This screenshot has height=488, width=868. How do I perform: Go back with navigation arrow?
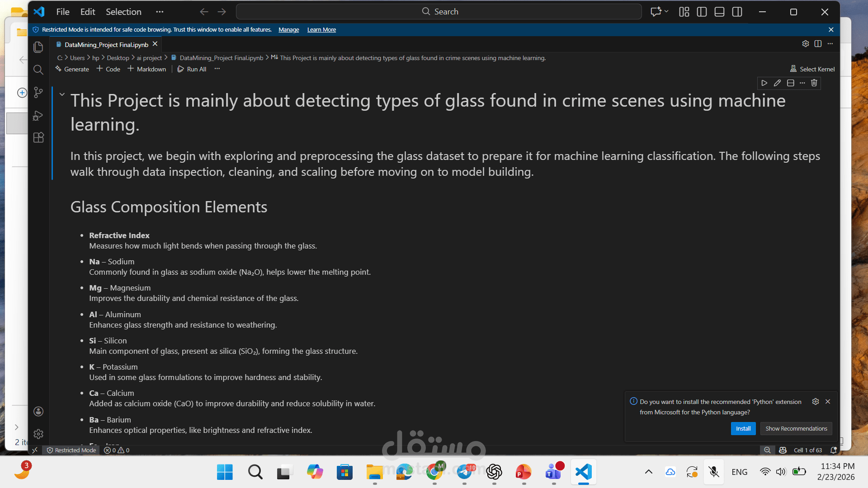[204, 12]
